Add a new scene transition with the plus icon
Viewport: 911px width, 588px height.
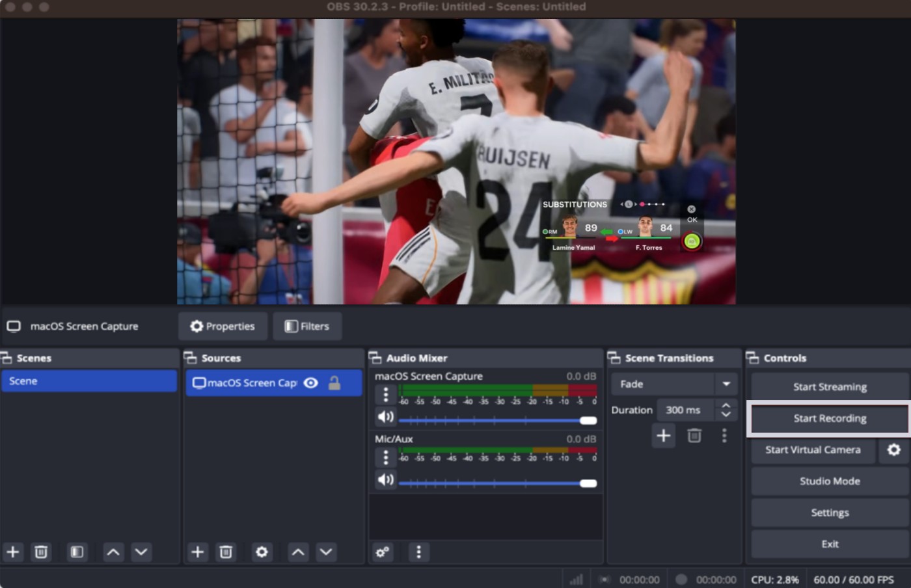click(663, 435)
